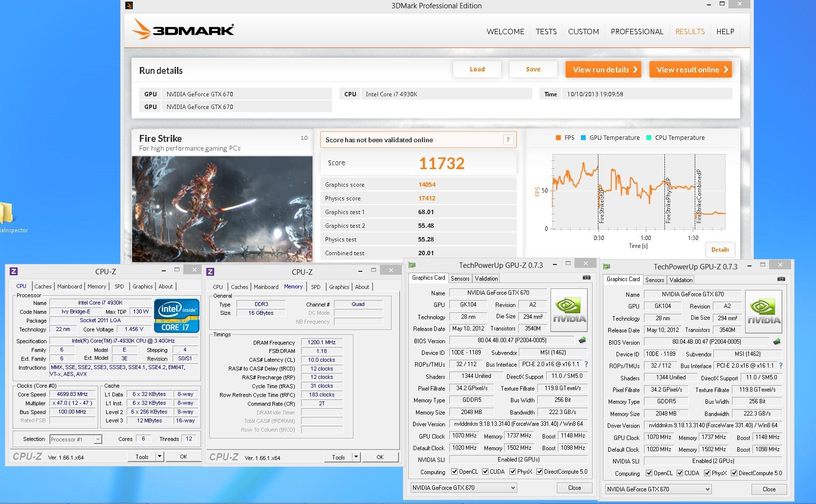
Task: Open GPU selector dropdown in left GPU-Z
Action: (463, 487)
